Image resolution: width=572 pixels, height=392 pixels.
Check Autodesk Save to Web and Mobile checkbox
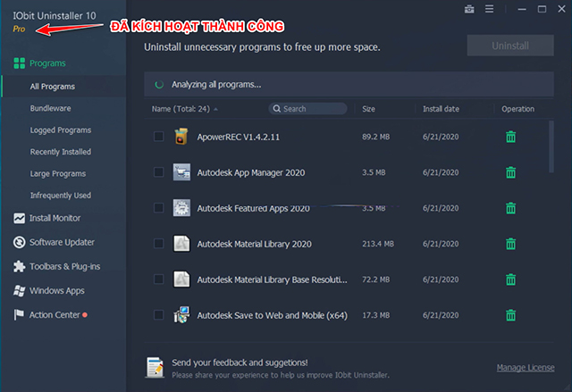pyautogui.click(x=159, y=315)
